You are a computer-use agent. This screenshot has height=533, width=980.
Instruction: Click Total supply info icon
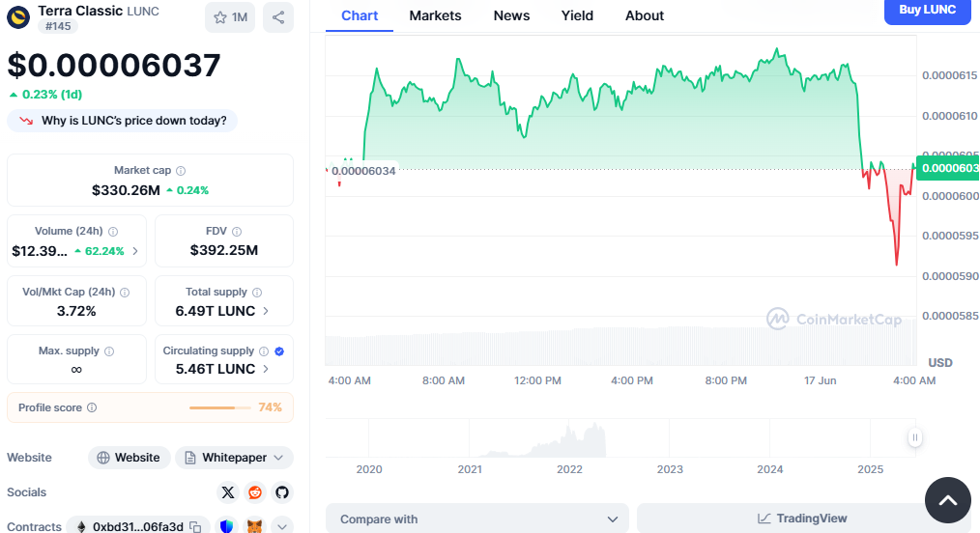coord(257,293)
